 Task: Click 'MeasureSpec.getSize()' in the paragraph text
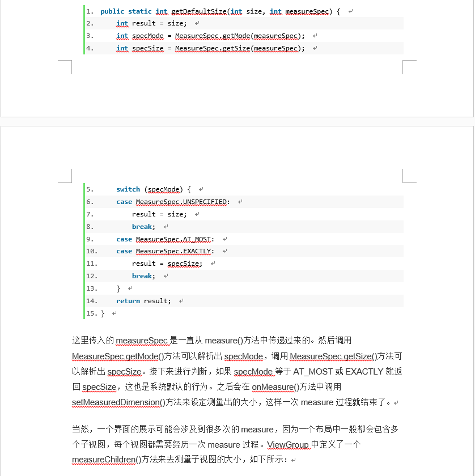point(333,356)
